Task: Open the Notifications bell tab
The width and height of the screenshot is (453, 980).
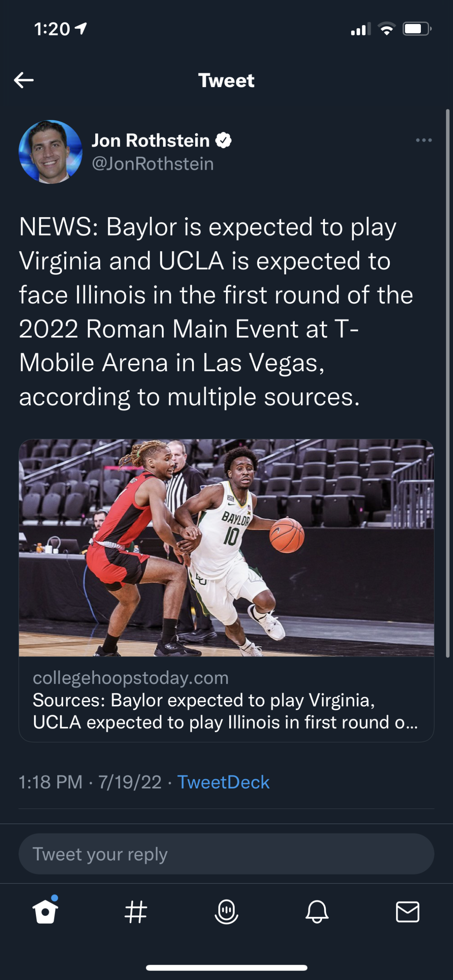Action: point(317,911)
